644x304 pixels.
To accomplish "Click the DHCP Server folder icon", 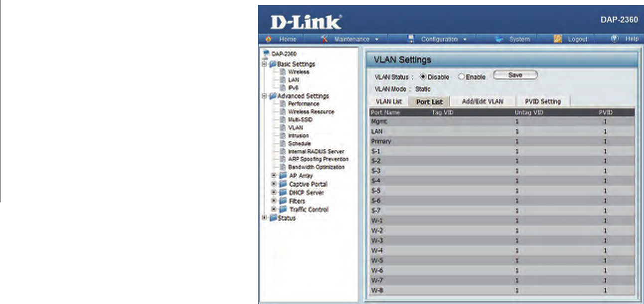I will coord(283,193).
